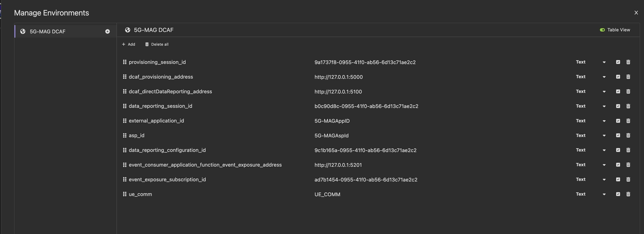Disable dcaf_directDataReporting_address via its checkbox
Screen dimensions: 644x234
pos(618,91)
